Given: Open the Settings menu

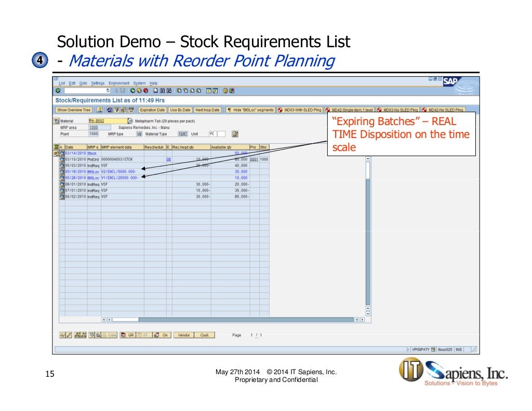Looking at the screenshot, I should pos(98,83).
